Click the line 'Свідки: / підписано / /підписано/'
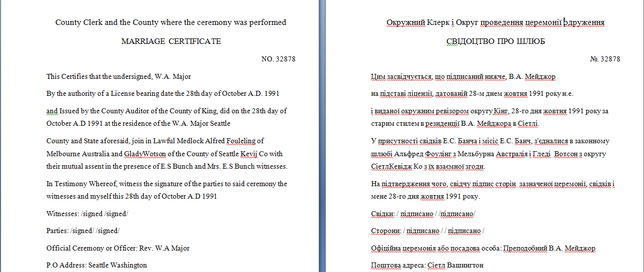The image size is (644, 272). (x=423, y=213)
